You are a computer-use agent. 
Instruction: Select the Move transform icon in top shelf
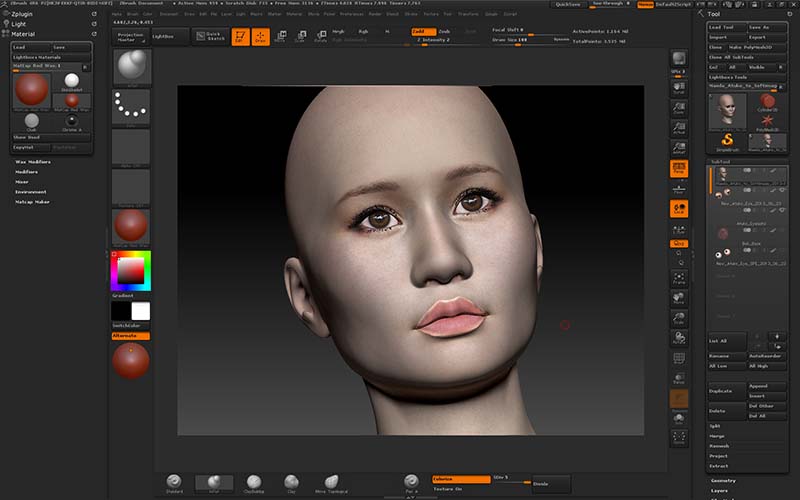tap(281, 36)
